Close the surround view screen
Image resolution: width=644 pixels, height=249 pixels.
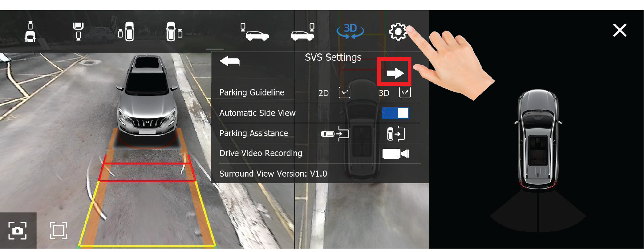point(619,30)
